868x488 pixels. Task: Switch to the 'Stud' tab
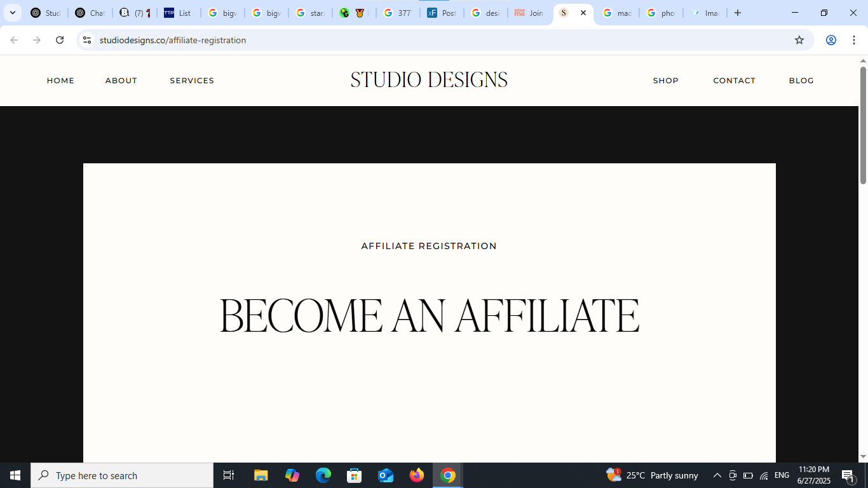(46, 13)
